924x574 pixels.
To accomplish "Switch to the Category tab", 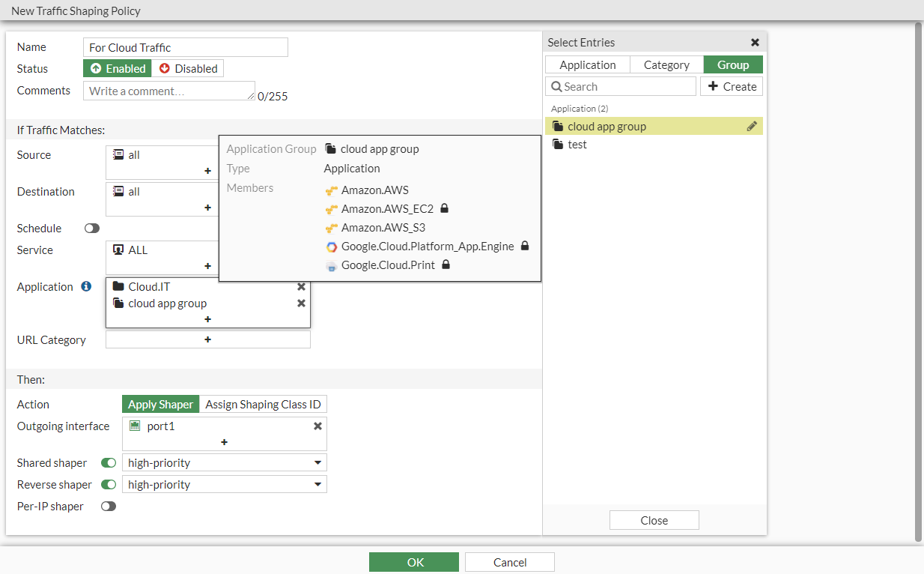I will click(666, 64).
